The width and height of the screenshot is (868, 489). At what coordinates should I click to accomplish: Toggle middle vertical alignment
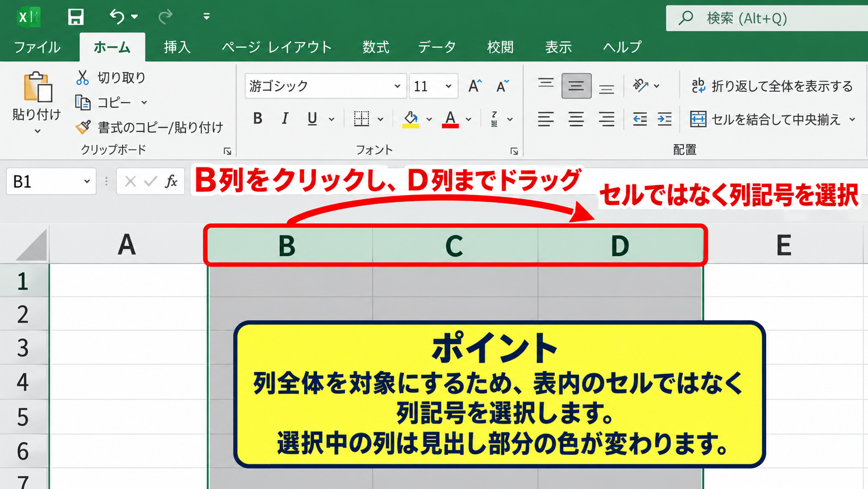click(x=576, y=86)
